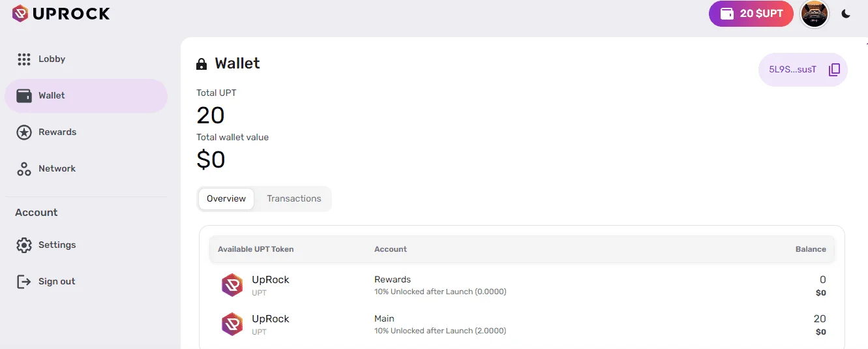Click the Wallet page heading

pos(237,64)
